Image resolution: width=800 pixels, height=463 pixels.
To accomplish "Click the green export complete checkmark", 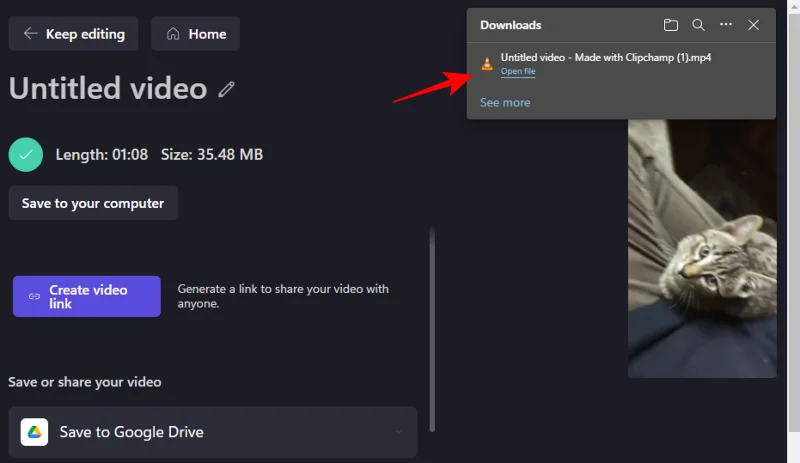I will (26, 154).
